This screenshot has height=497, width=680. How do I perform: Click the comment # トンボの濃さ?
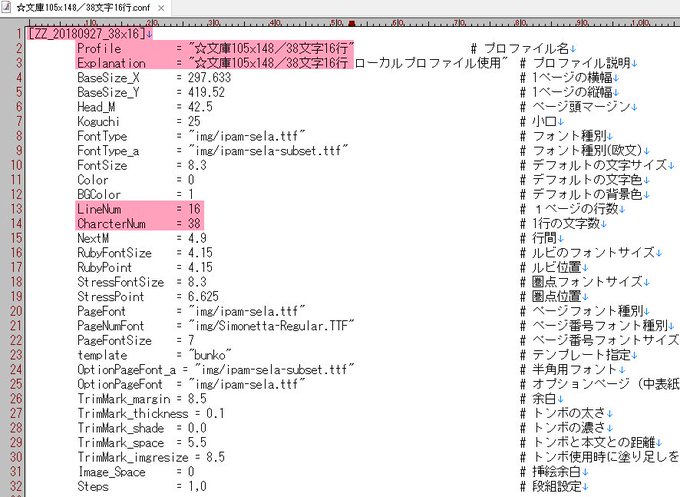[x=562, y=428]
